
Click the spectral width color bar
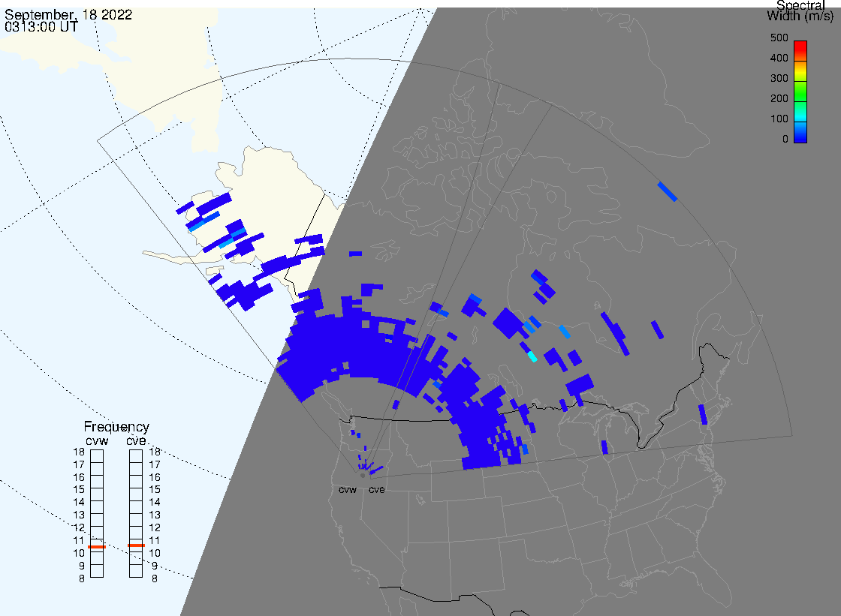(x=800, y=92)
